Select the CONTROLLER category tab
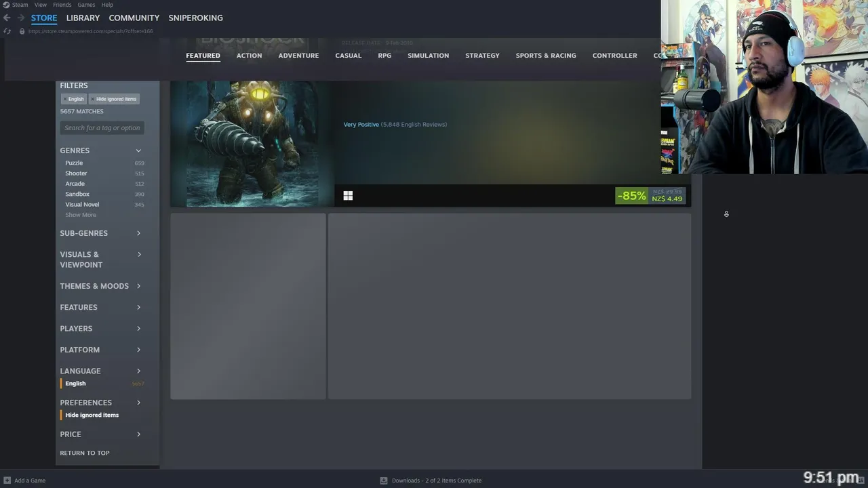 tap(614, 56)
